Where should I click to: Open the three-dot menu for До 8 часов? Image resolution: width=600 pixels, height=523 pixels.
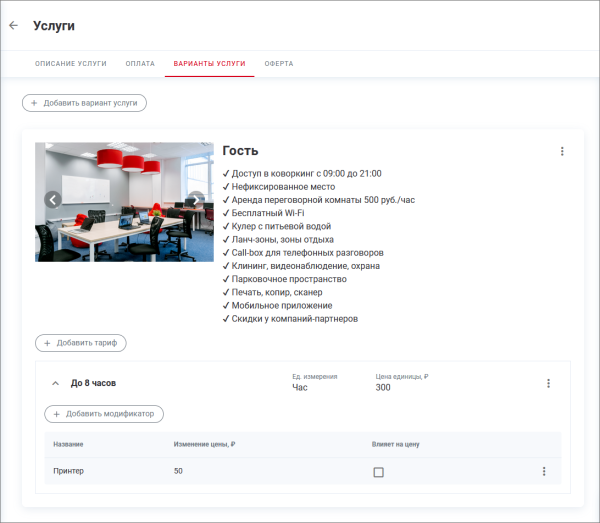point(548,383)
